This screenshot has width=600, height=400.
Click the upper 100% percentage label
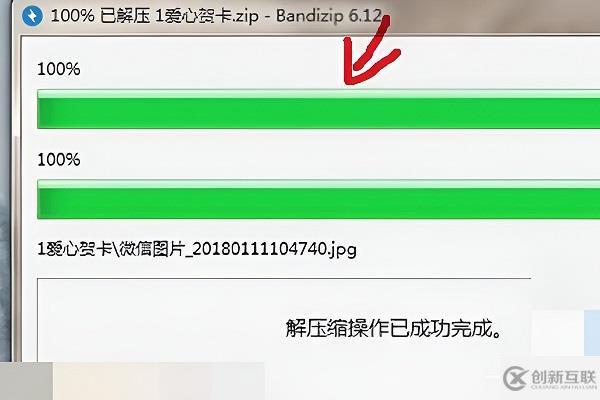click(59, 69)
